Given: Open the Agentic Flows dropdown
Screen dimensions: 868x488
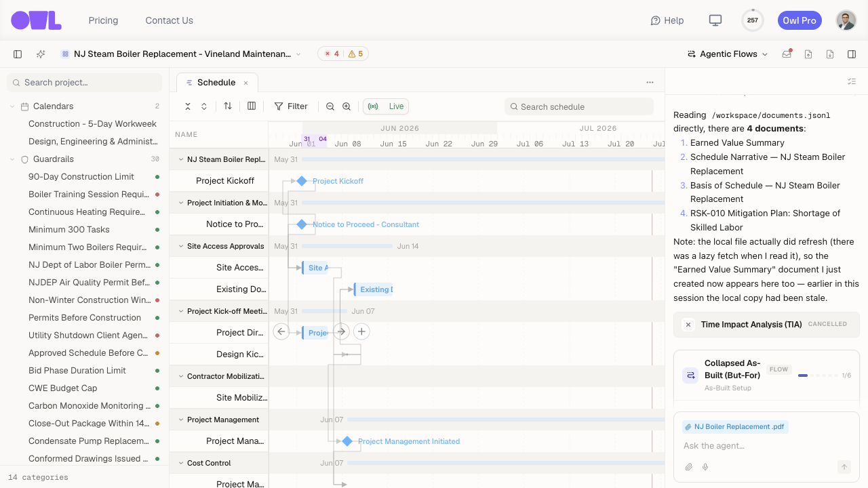Looking at the screenshot, I should 728,54.
